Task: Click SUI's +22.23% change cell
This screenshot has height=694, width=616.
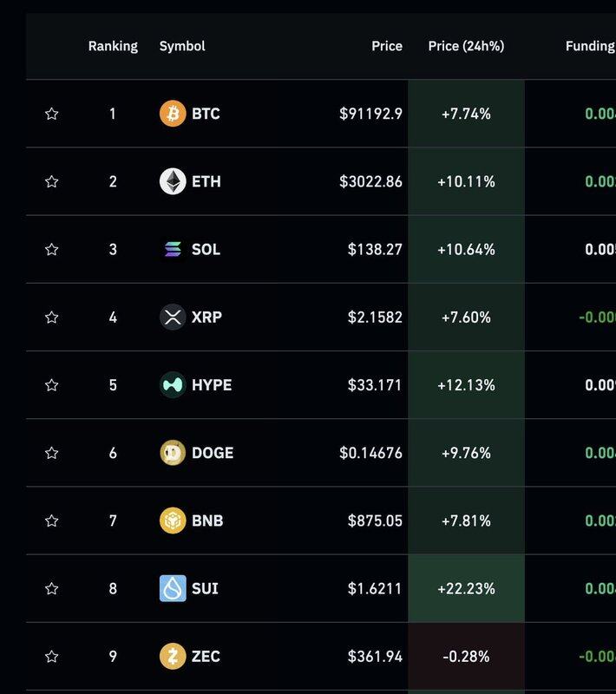Action: click(466, 588)
